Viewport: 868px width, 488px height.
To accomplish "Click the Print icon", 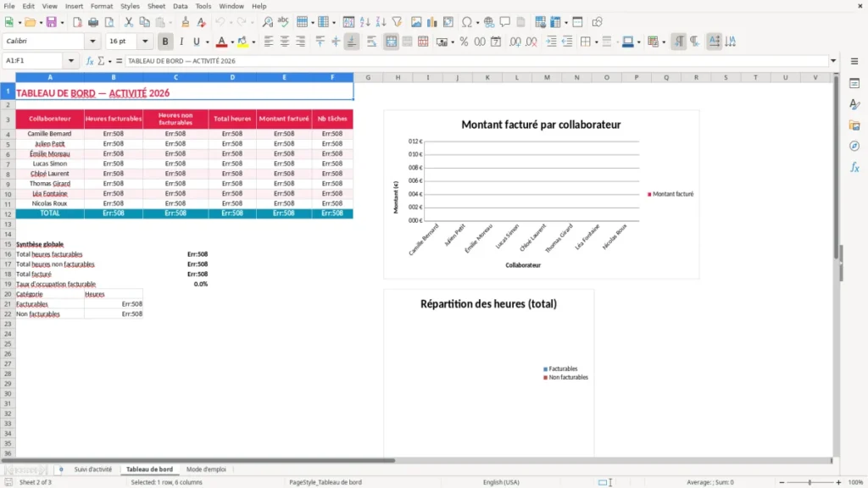I will [93, 22].
